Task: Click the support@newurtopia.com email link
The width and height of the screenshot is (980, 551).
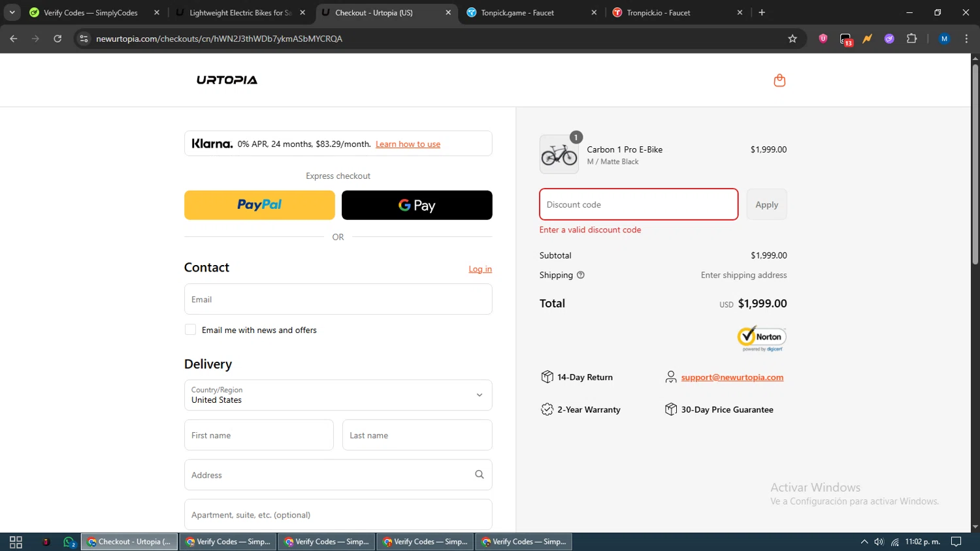Action: [732, 377]
